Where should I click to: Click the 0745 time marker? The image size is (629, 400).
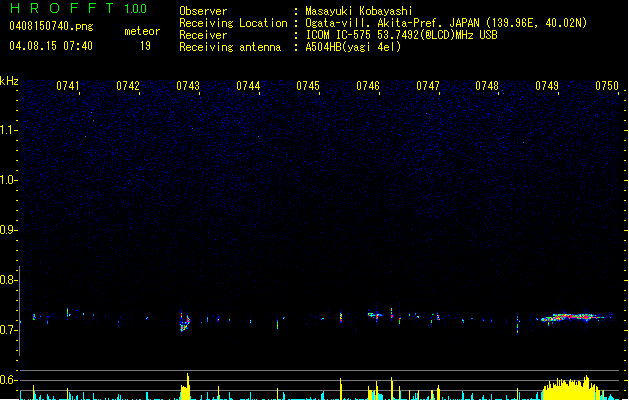coord(308,86)
